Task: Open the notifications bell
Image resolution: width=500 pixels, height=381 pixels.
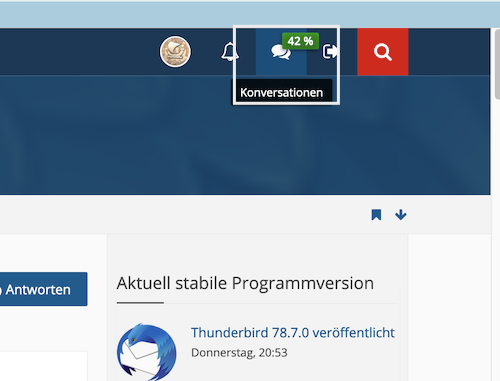Action: pyautogui.click(x=230, y=52)
